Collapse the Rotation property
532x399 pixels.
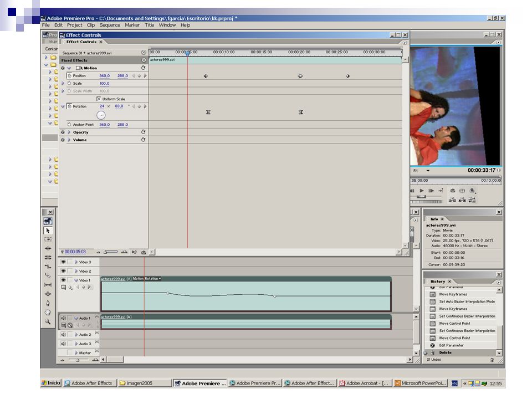pos(63,106)
